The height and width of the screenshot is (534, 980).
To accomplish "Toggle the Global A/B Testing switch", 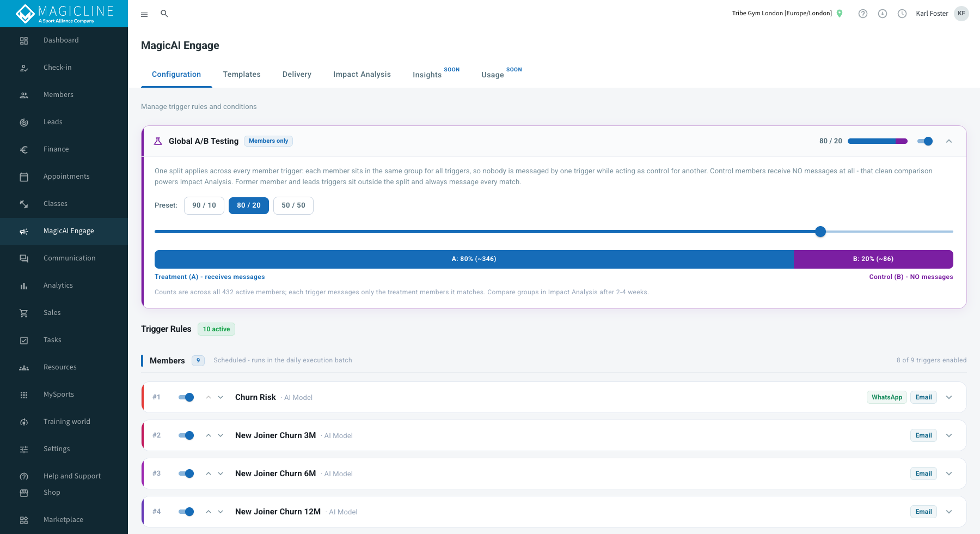I will 925,141.
